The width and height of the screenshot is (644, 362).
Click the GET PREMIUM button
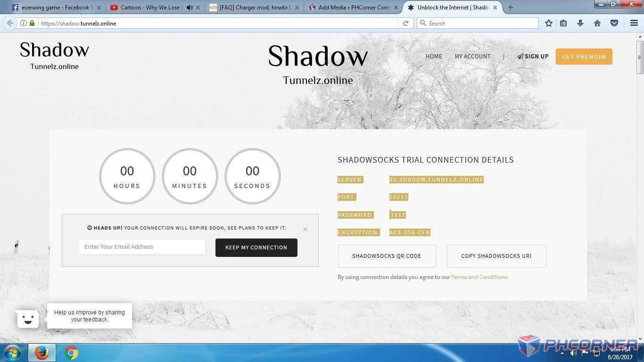584,57
